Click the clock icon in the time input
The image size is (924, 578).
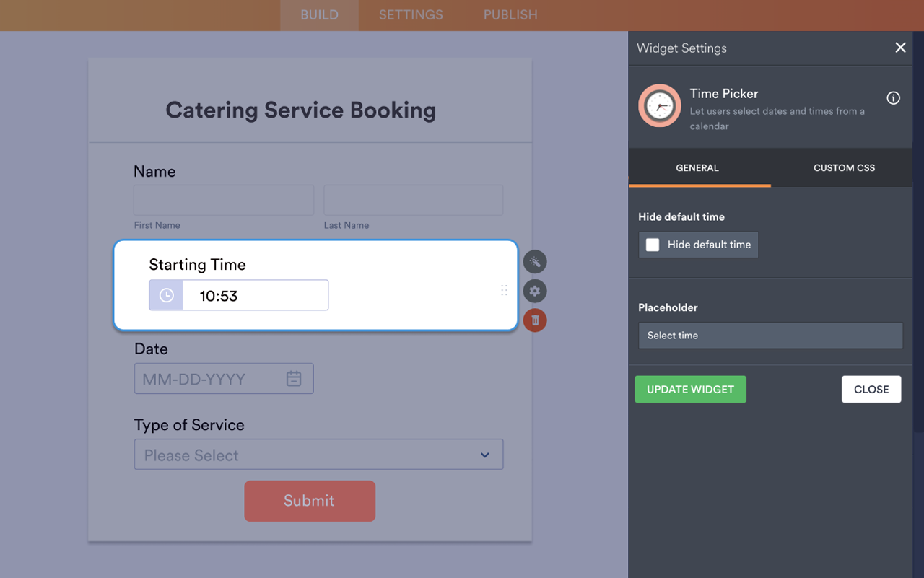165,294
